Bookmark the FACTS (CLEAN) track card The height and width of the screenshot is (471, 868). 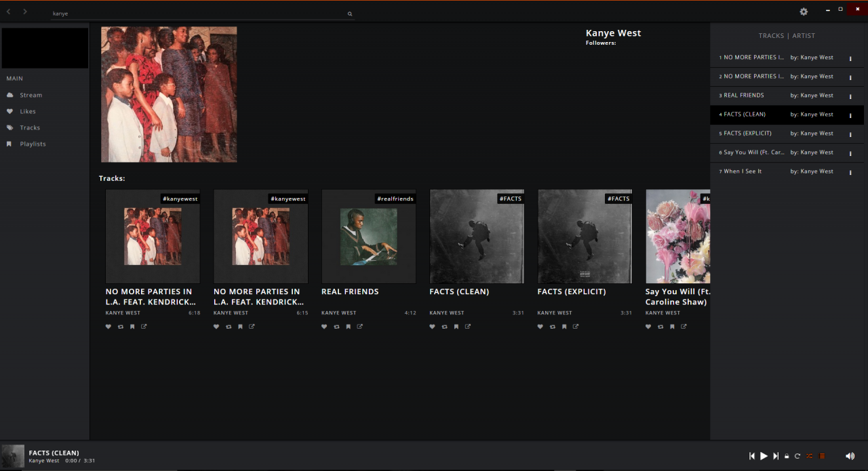tap(456, 327)
